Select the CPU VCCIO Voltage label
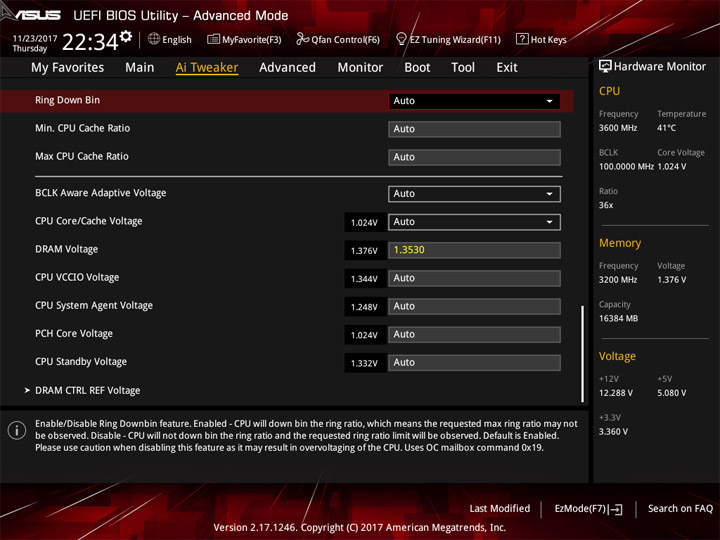720x540 pixels. 77,277
